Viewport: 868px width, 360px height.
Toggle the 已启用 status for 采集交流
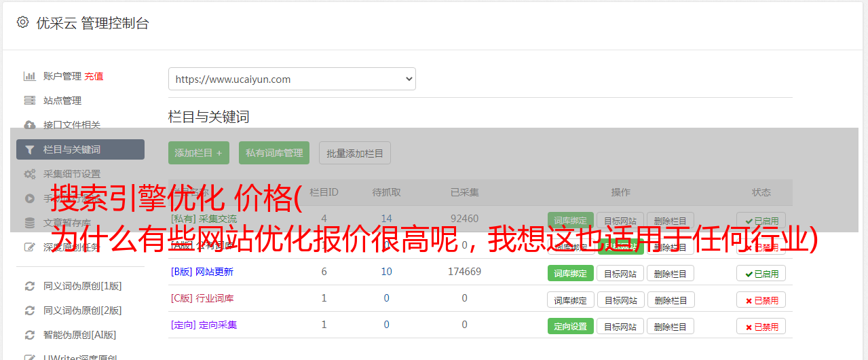(761, 220)
